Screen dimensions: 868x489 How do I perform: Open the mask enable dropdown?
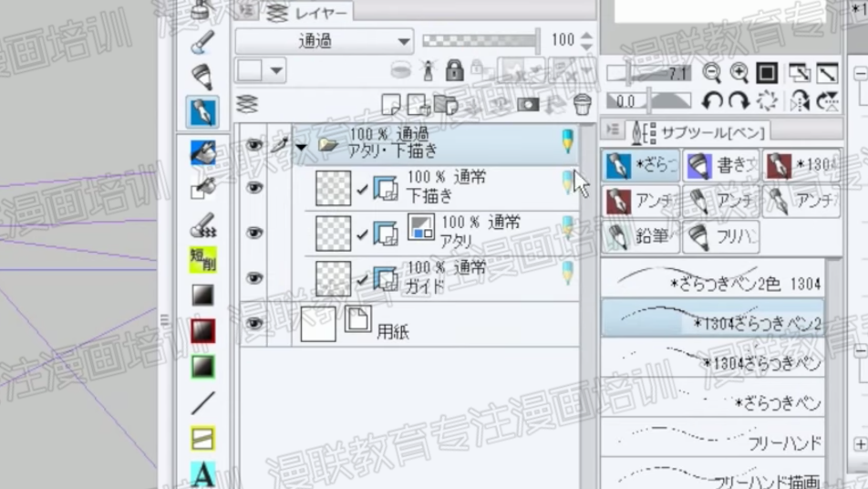(x=519, y=70)
